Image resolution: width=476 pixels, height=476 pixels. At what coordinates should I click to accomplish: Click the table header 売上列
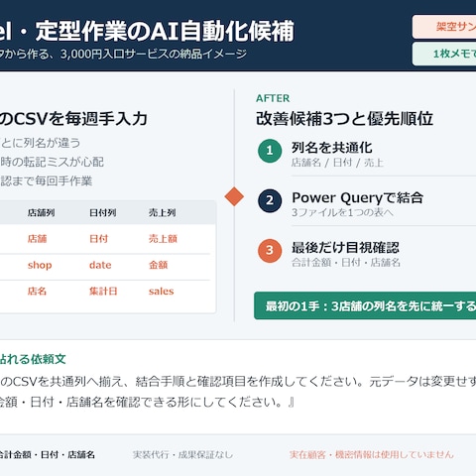pos(162,212)
